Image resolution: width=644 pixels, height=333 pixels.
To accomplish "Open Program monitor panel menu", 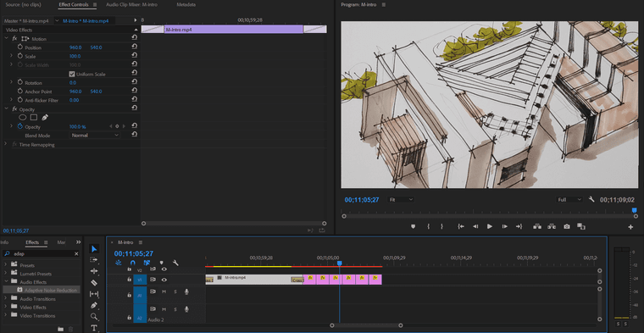I will tap(384, 5).
